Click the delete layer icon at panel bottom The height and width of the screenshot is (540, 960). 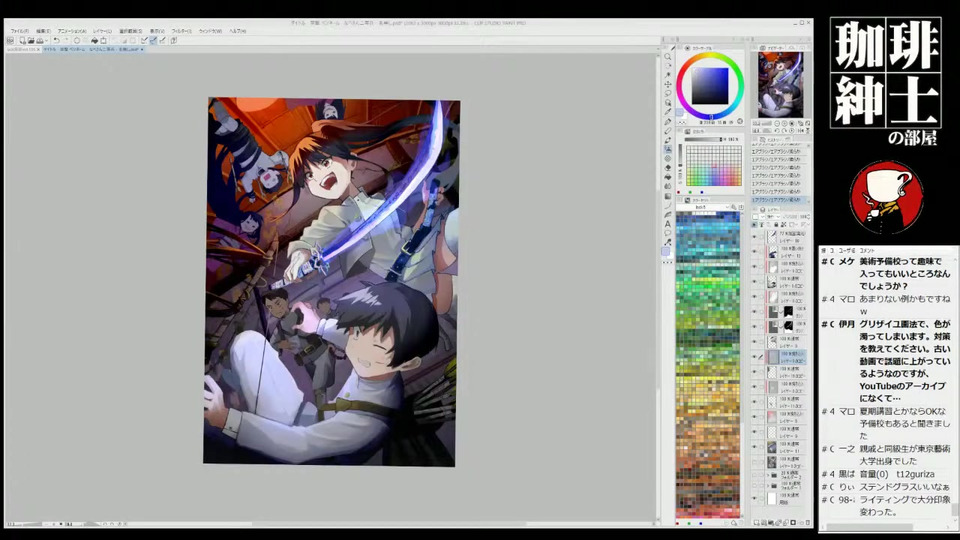(x=808, y=522)
